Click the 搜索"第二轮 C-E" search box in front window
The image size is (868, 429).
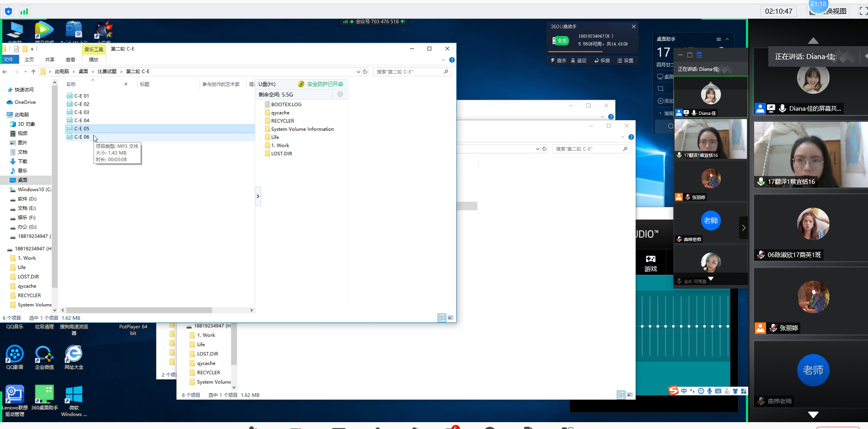coord(413,72)
